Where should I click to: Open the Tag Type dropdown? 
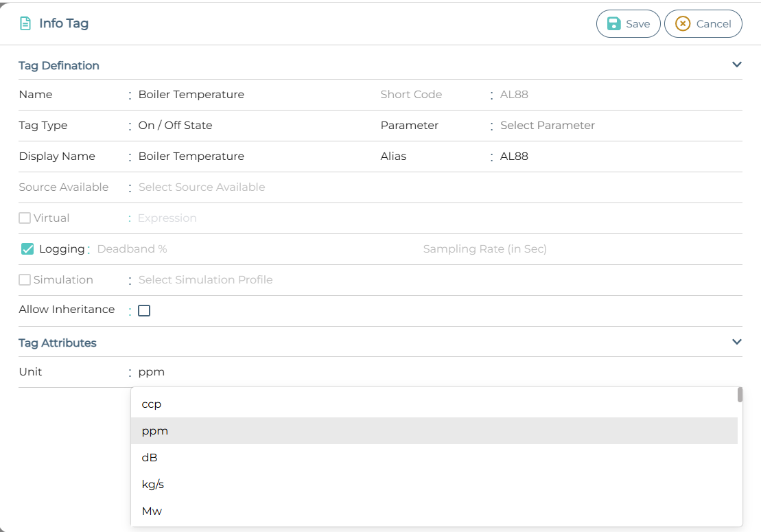[x=176, y=126]
